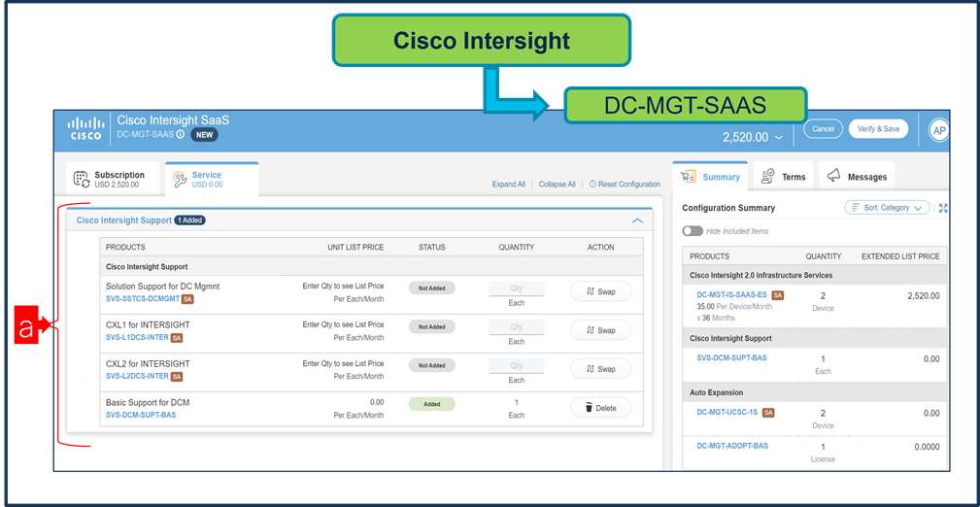The image size is (980, 507).
Task: Click Not Added status for Solution Support
Action: [x=432, y=288]
